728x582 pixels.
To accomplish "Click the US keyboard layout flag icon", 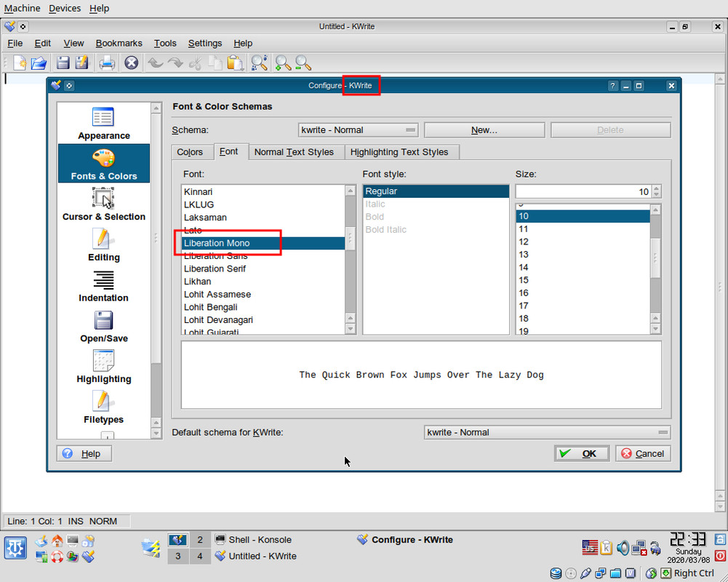I will [x=590, y=547].
